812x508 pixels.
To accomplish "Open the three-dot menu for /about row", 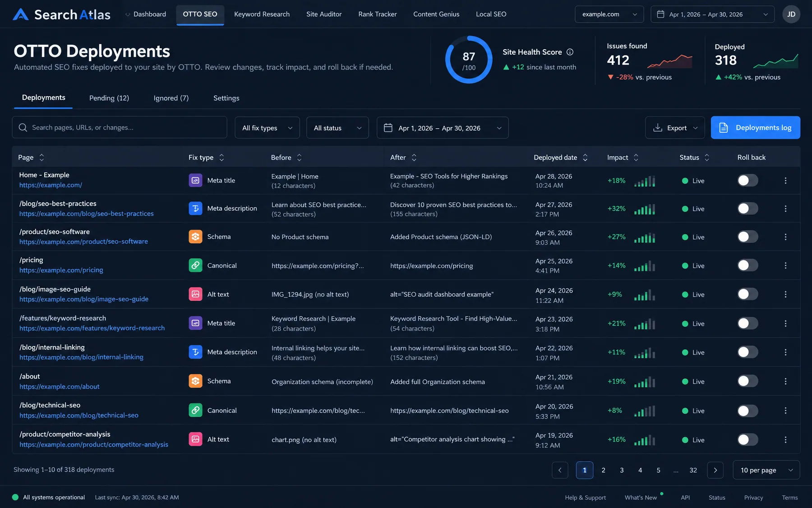I will 785,382.
